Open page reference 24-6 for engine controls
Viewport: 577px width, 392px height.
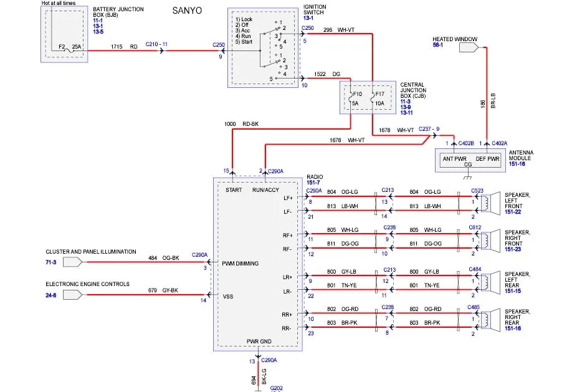(x=50, y=295)
